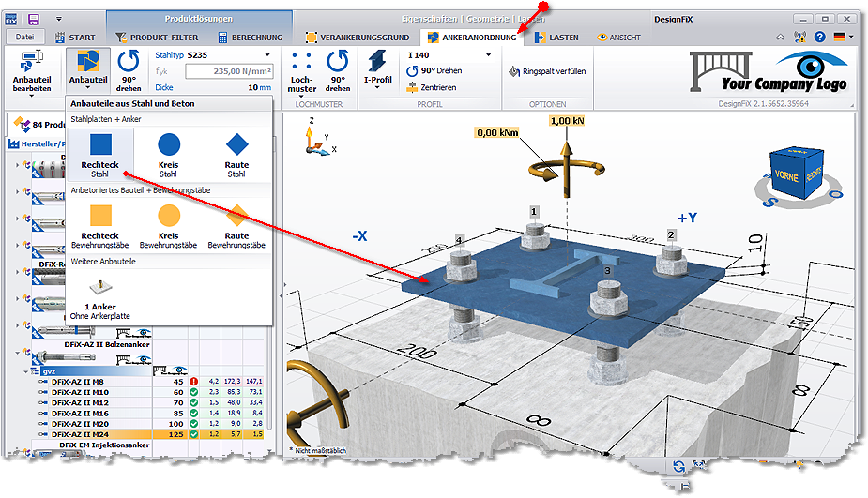Image resolution: width=868 pixels, height=498 pixels.
Task: Open the Anbauteil bearbeiten tool
Action: click(x=32, y=72)
